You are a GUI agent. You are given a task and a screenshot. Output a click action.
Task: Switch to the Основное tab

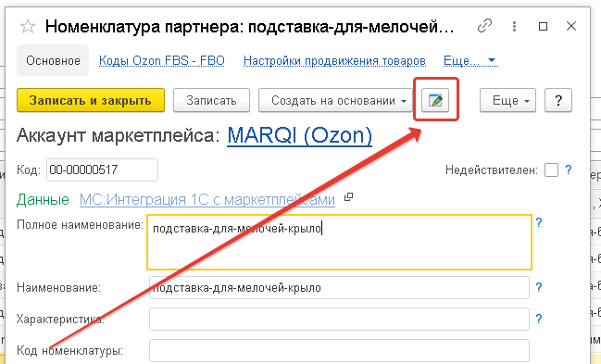click(x=53, y=60)
